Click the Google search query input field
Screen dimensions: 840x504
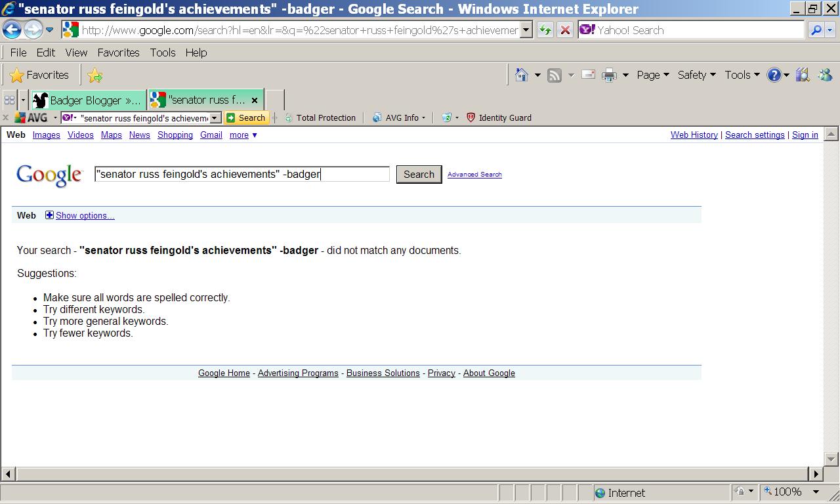coord(241,175)
